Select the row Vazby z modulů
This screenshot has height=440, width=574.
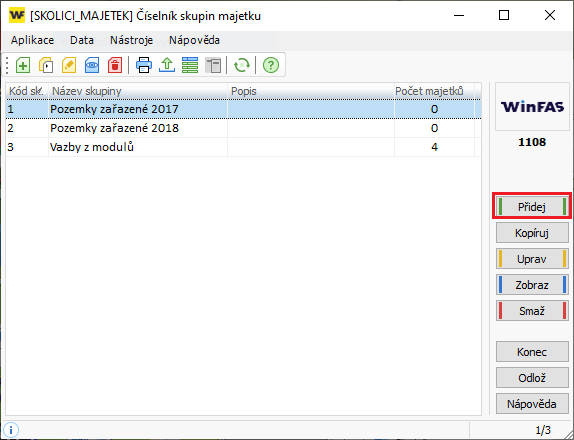click(x=243, y=147)
